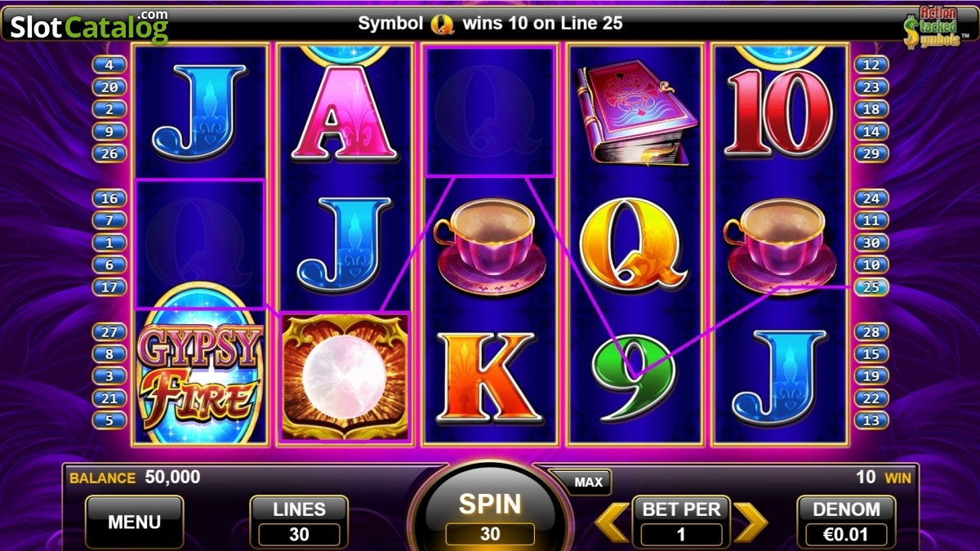Select the crystal ball symbol

click(x=344, y=378)
